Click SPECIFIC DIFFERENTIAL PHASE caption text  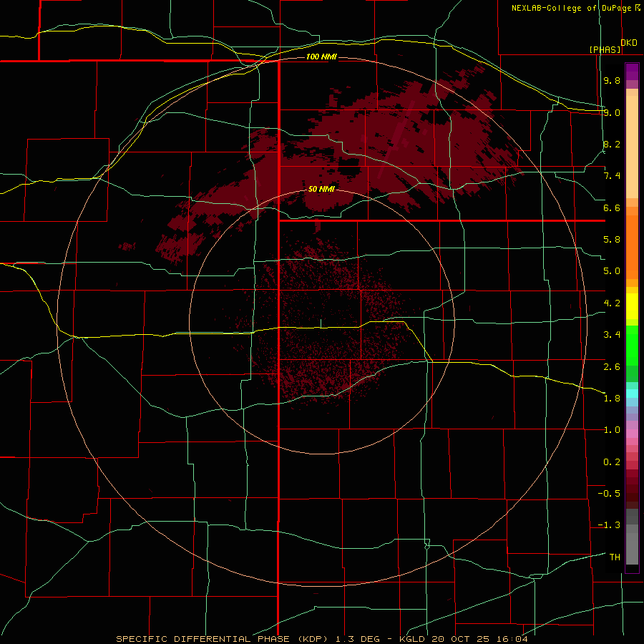[x=204, y=639]
